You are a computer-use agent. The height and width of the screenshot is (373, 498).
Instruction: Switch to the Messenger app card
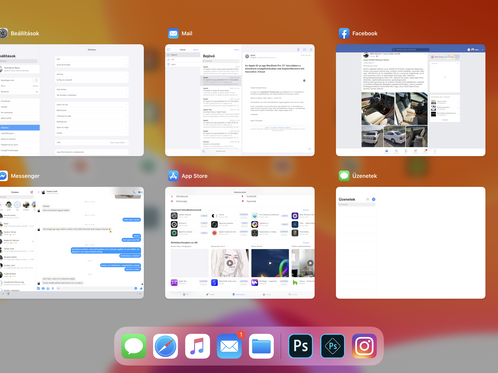[72, 243]
